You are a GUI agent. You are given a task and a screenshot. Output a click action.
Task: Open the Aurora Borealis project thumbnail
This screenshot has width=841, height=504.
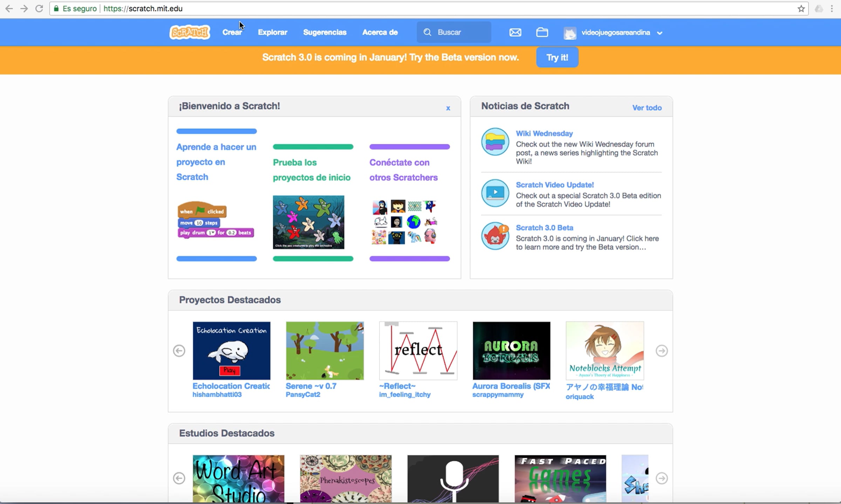[511, 351]
